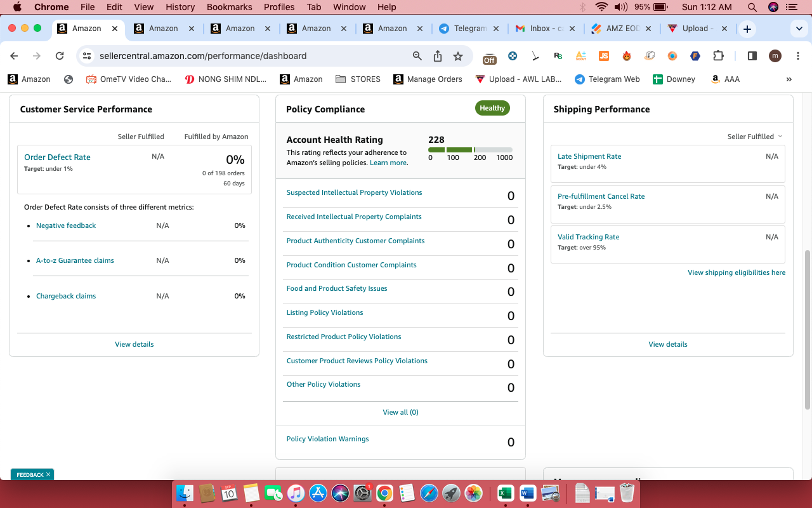
Task: Reload the Seller Central page
Action: coord(60,56)
